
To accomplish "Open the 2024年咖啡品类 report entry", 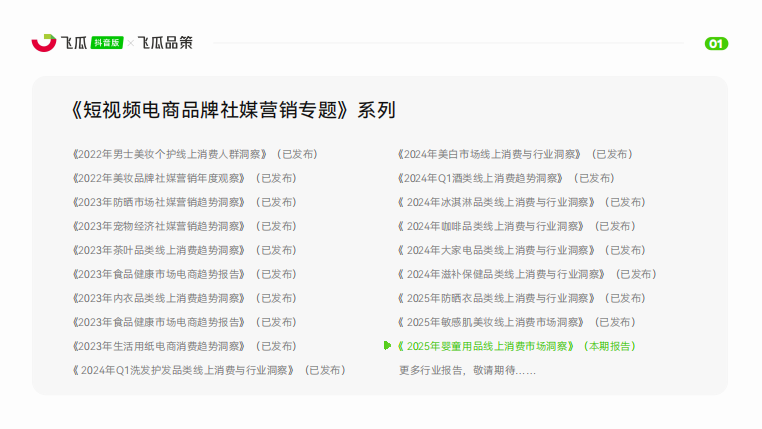I will [490, 226].
